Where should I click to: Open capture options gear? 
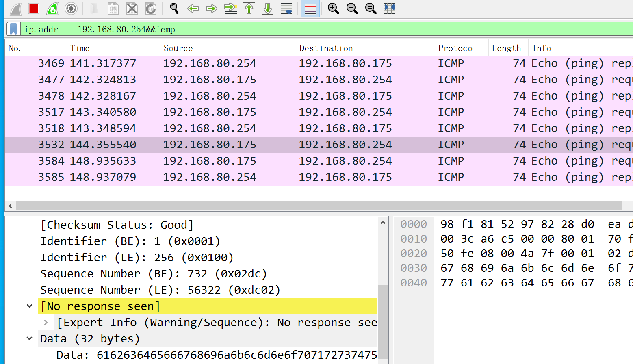(71, 9)
